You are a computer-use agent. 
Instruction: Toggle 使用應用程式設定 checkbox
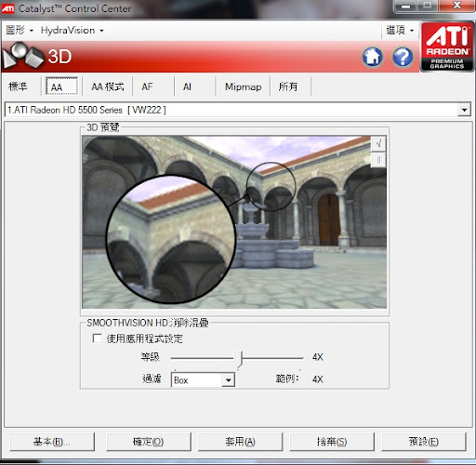[97, 339]
